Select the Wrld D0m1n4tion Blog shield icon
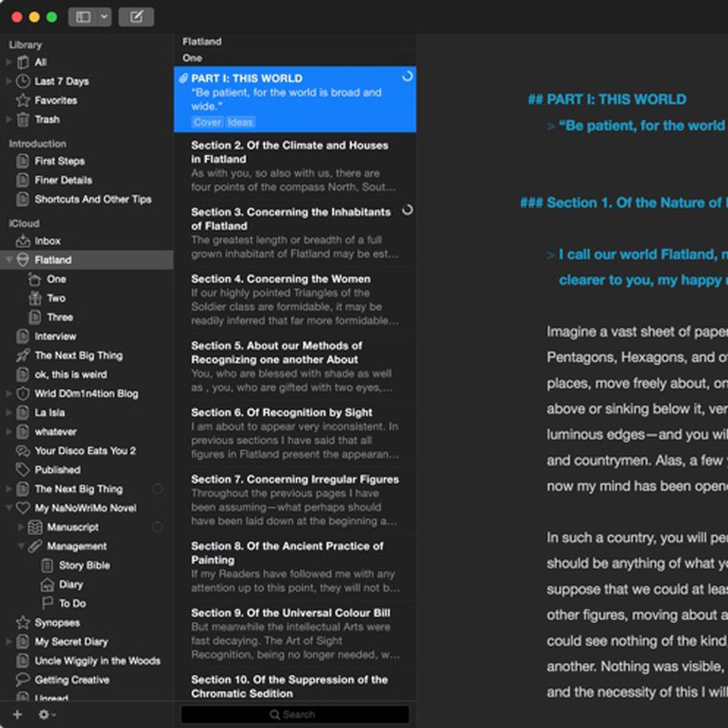Screen dimensions: 728x728 pos(23,394)
